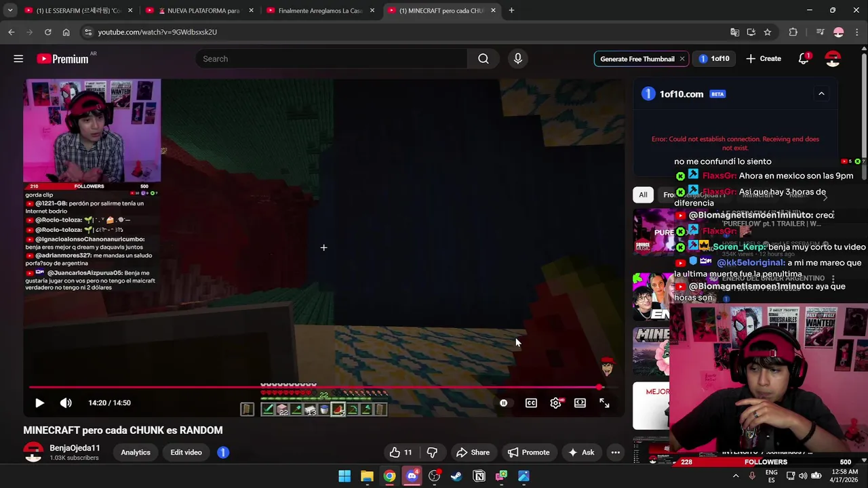Open Chrome extensions puzzle icon
The height and width of the screenshot is (488, 868).
point(793,32)
